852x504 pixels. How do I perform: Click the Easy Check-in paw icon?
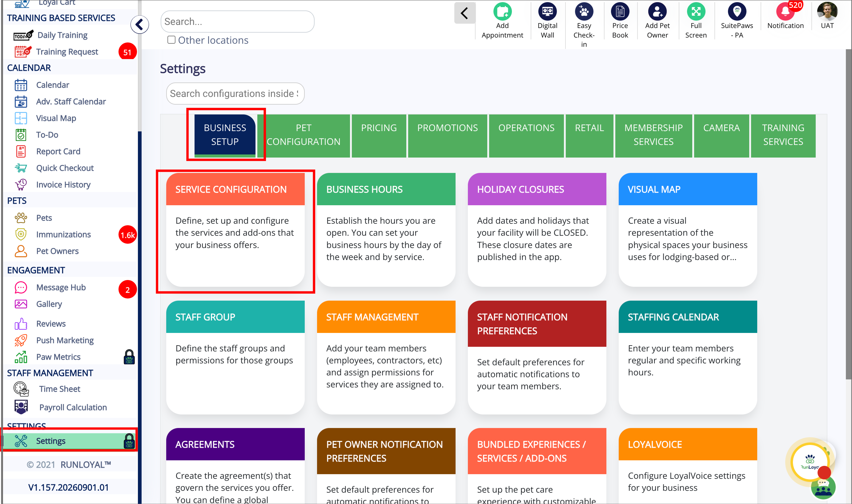click(584, 11)
